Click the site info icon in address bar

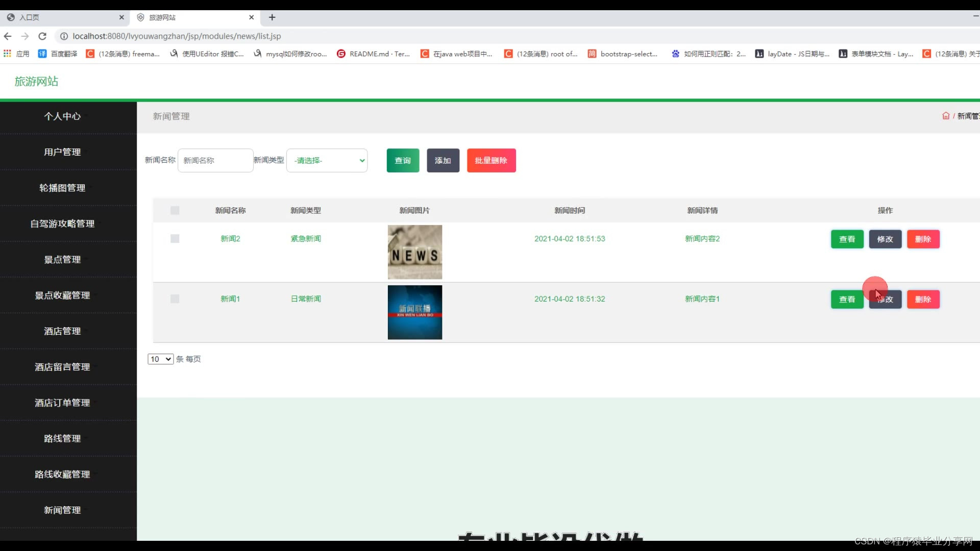64,36
